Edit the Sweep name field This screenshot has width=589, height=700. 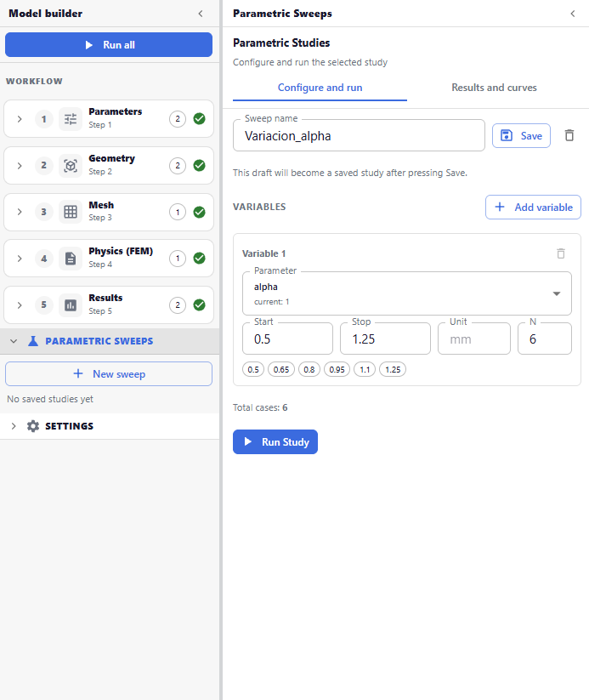tap(359, 136)
